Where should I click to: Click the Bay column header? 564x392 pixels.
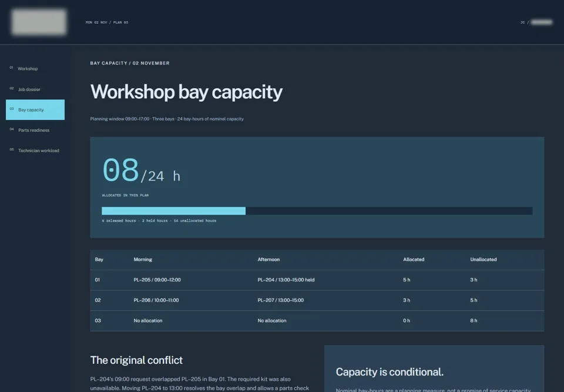99,260
